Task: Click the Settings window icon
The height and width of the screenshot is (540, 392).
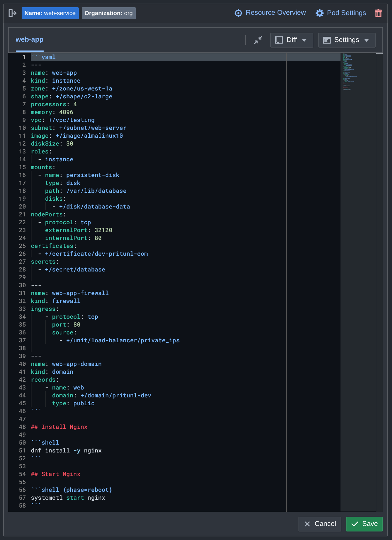Action: coord(327,40)
